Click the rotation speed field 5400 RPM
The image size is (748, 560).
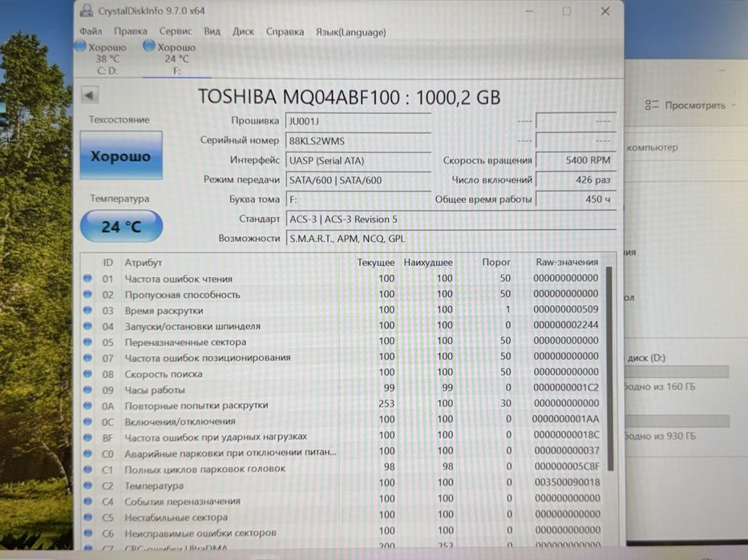(x=576, y=160)
